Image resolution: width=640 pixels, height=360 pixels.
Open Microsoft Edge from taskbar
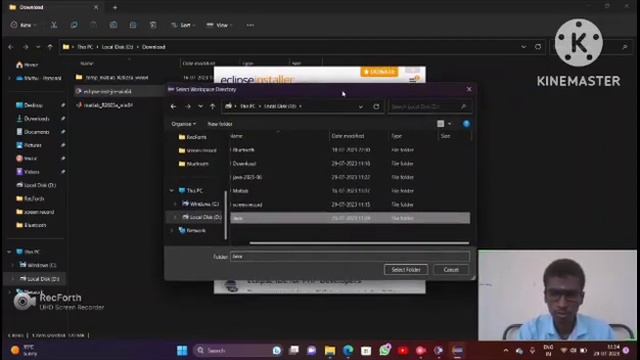[348, 350]
